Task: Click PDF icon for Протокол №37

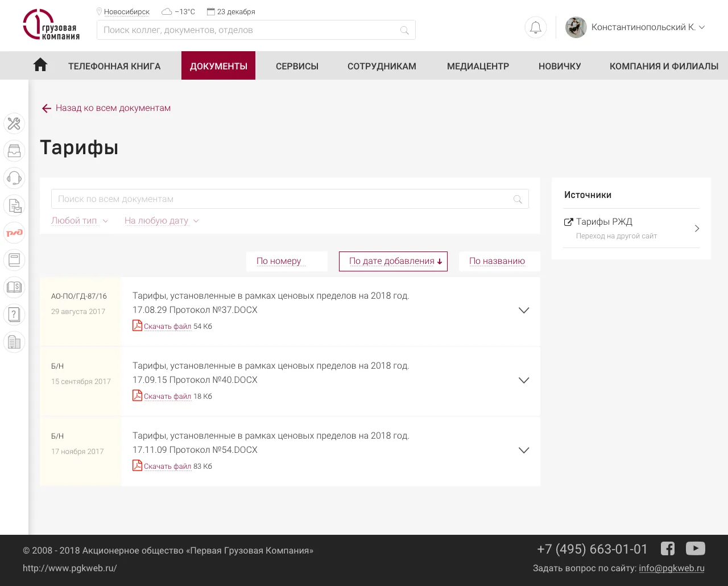Action: [x=137, y=325]
